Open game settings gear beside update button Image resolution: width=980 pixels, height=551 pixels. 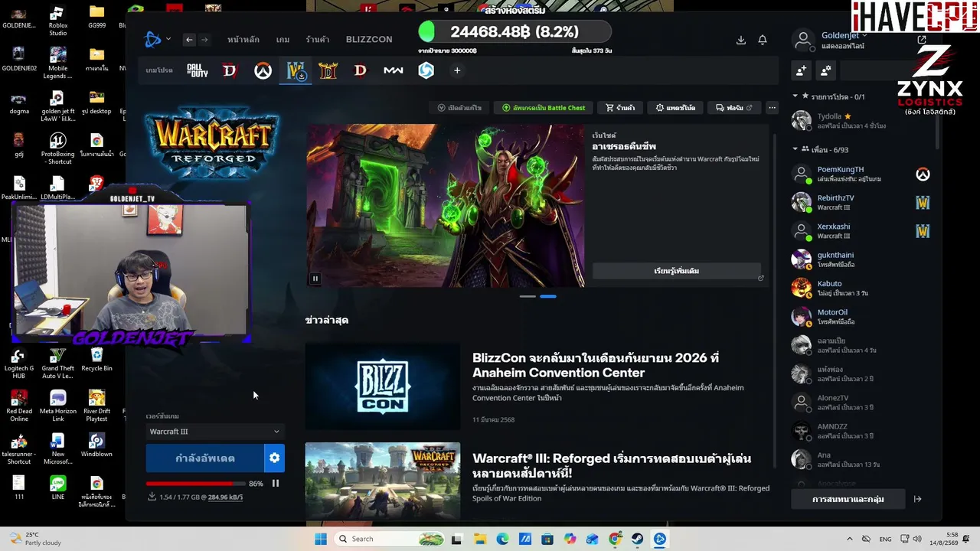pyautogui.click(x=274, y=458)
